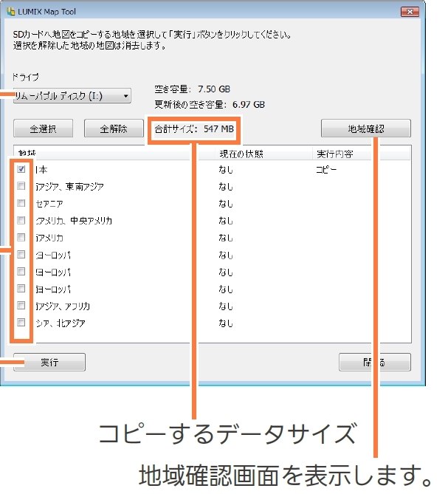The width and height of the screenshot is (448, 494).
Task: Click the LUMIX Map Tool title bar icon
Action: point(11,12)
